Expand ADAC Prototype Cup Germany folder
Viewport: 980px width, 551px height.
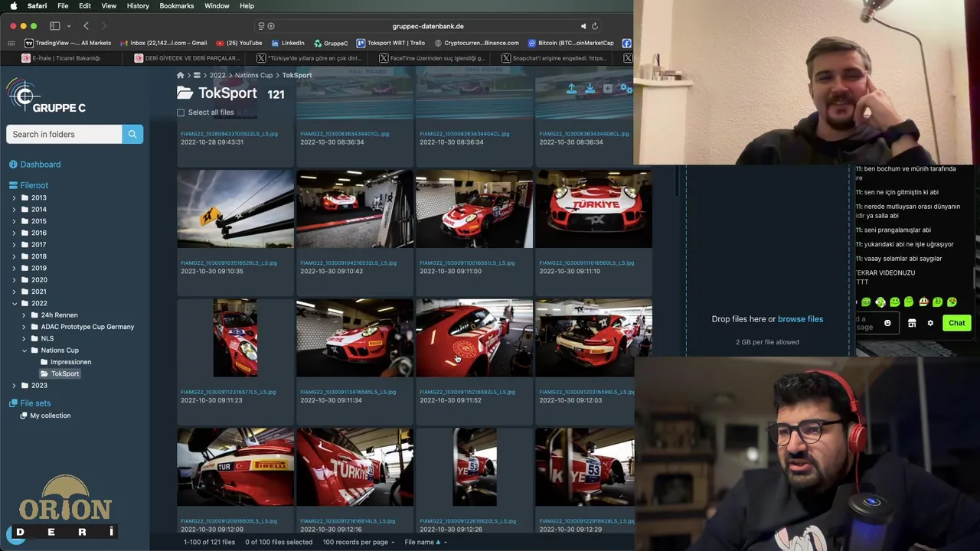point(24,327)
